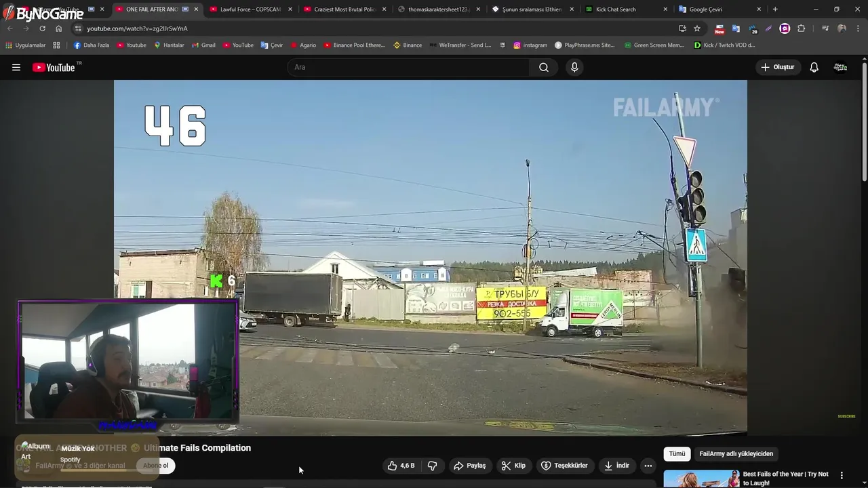868x488 pixels.
Task: Click the YouTube search input field
Action: coord(408,67)
